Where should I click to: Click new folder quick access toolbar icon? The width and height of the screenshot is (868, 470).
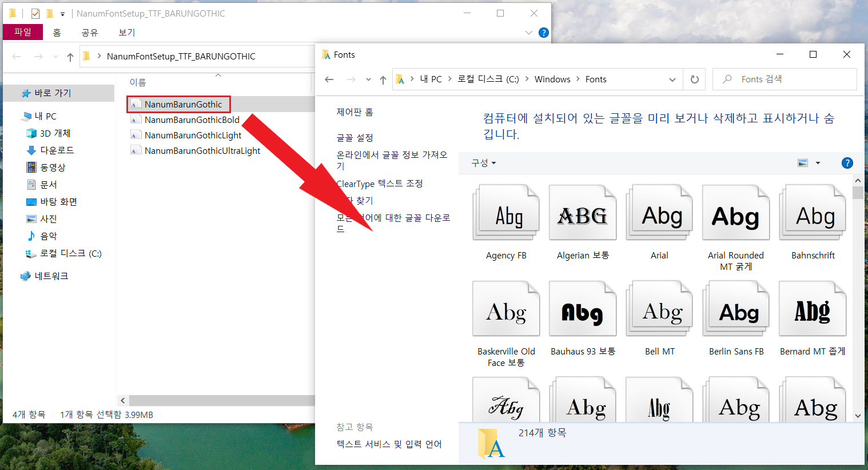click(x=50, y=14)
